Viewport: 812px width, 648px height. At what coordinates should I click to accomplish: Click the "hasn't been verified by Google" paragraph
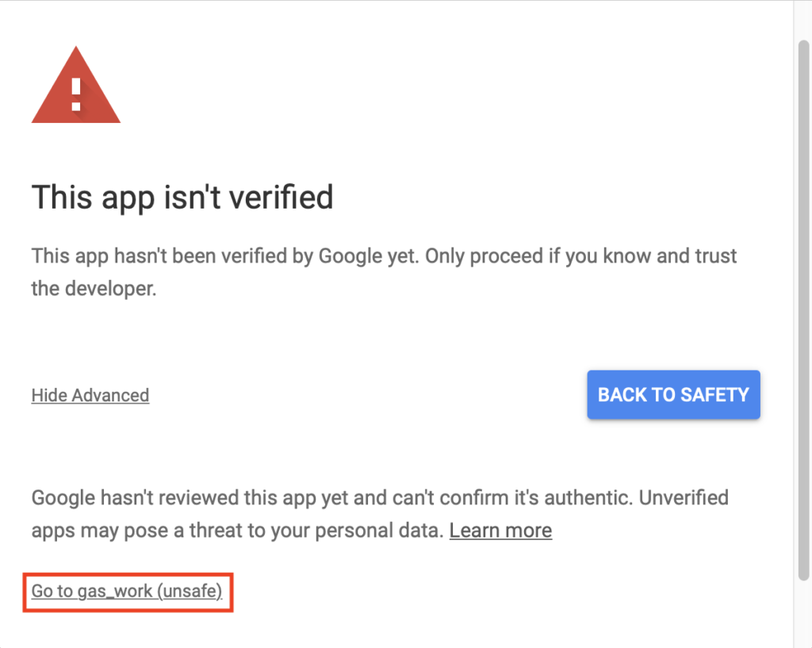coord(384,272)
